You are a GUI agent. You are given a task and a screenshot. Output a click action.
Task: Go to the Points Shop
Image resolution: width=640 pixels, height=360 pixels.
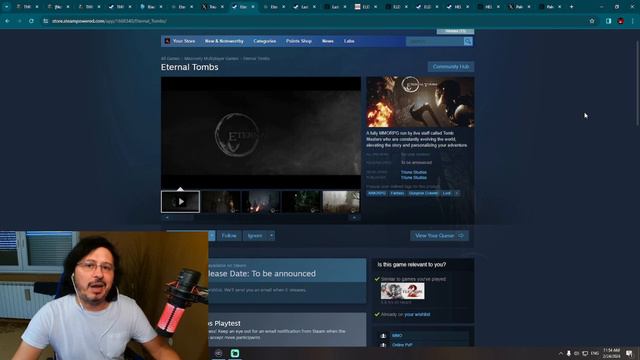click(299, 41)
